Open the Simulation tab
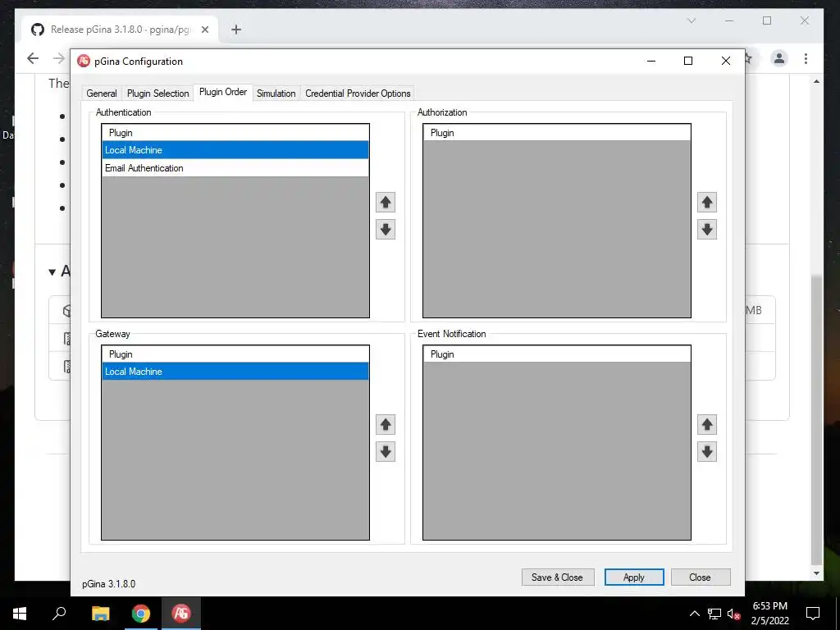 click(x=276, y=94)
